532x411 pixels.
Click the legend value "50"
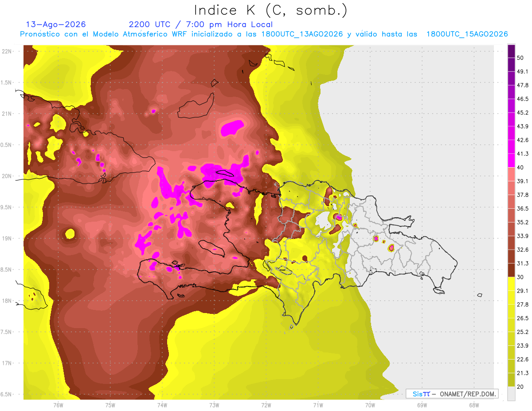(x=521, y=58)
